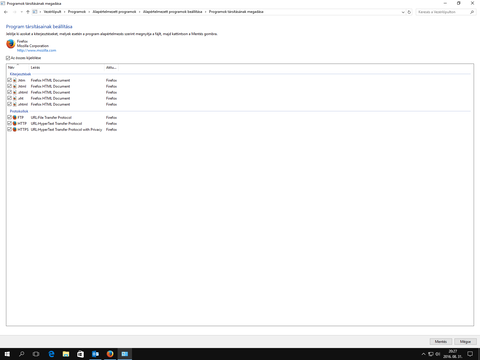Refresh the address bar location

tap(409, 12)
